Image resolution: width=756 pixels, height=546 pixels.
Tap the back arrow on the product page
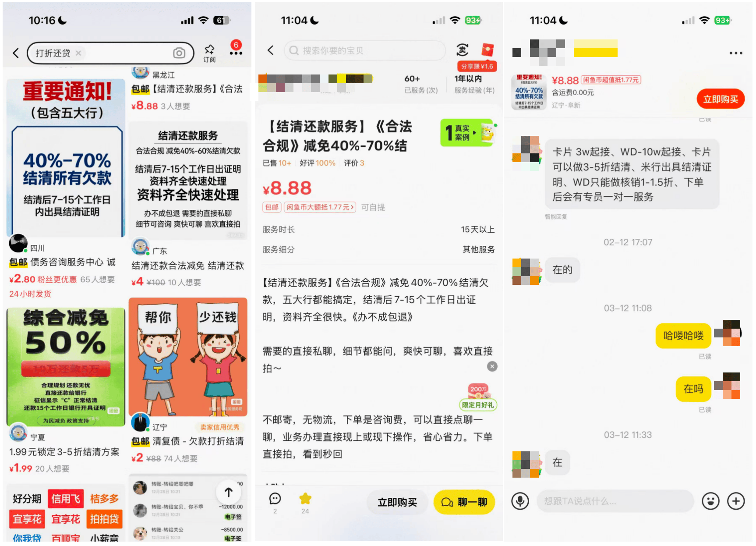(x=271, y=50)
